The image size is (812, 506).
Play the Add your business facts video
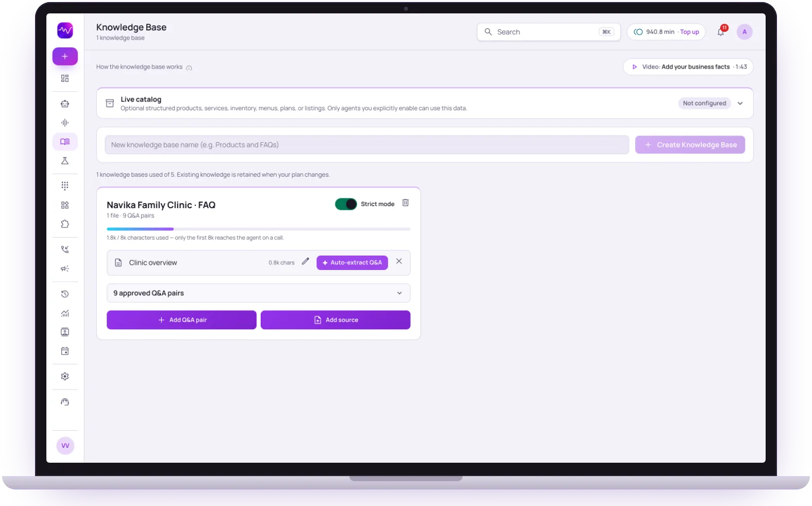coord(688,67)
